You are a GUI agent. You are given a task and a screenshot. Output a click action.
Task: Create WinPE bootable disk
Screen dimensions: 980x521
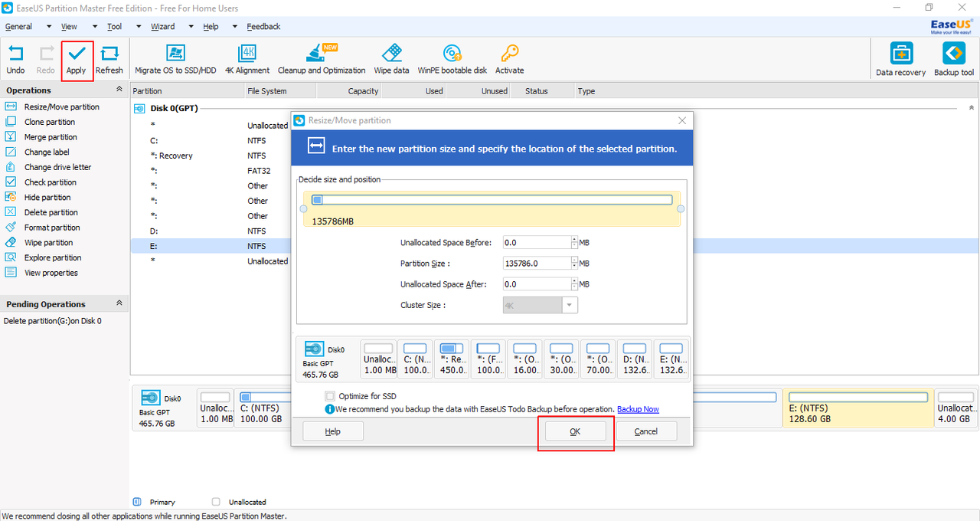pos(452,60)
